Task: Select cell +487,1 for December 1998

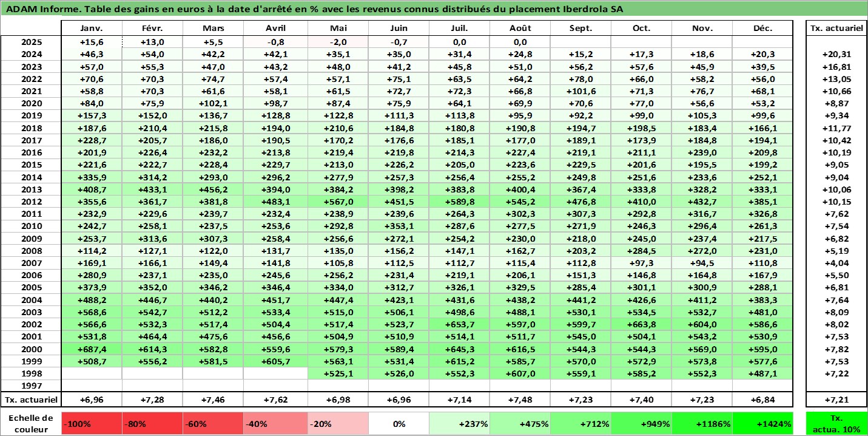Action: [x=763, y=373]
